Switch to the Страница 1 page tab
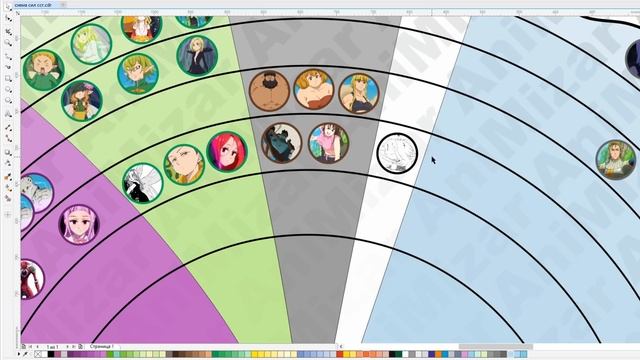Viewport: 640px width, 360px height. pos(102,347)
